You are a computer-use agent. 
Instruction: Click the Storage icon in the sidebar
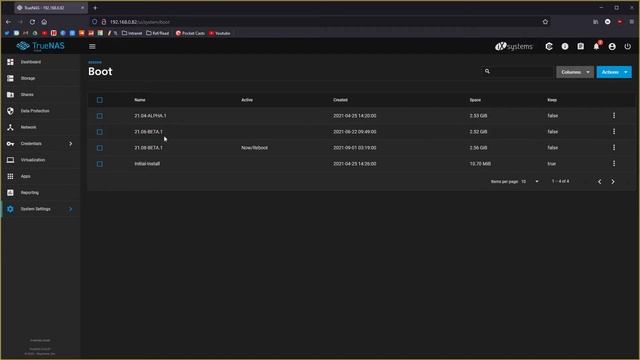(10, 78)
